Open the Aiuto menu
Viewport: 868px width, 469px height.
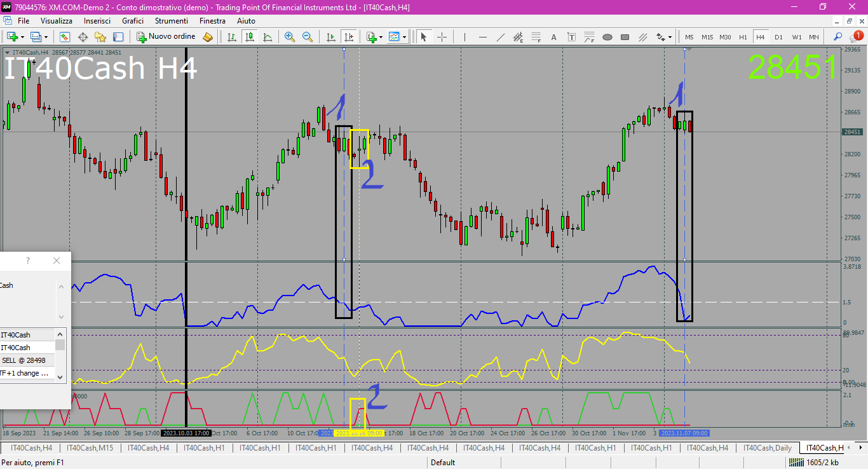[x=246, y=21]
